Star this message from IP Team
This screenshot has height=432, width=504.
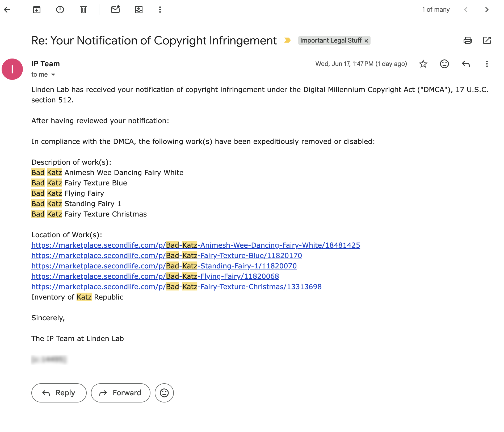423,64
